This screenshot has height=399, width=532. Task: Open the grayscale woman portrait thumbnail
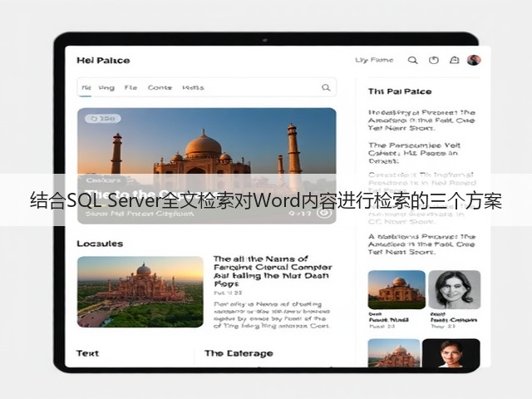click(x=455, y=289)
